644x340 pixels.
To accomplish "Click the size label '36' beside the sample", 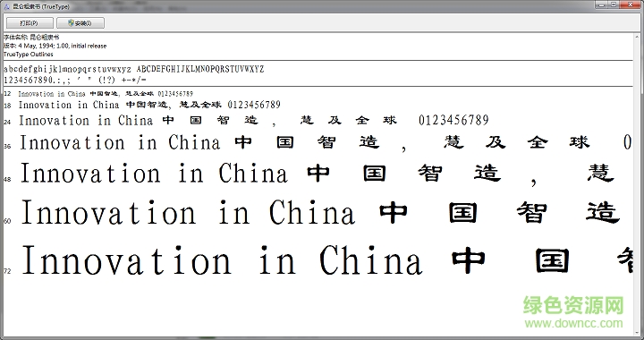I will [7, 146].
